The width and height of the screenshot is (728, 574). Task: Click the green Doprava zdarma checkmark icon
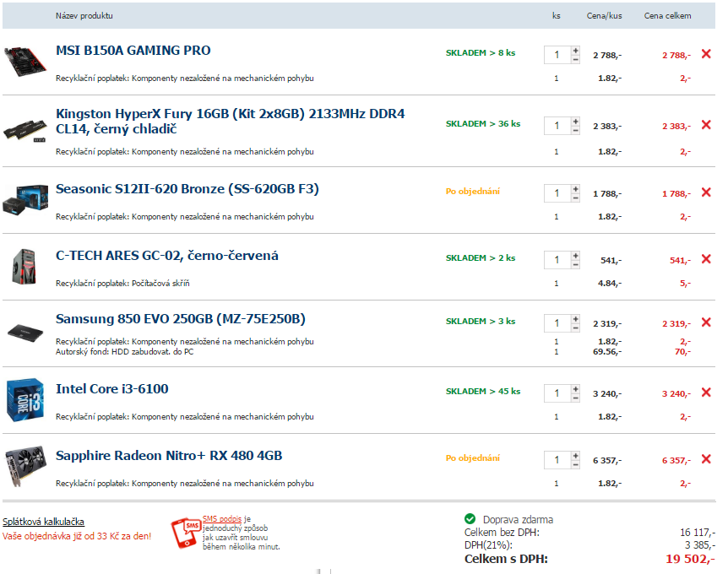pyautogui.click(x=470, y=519)
